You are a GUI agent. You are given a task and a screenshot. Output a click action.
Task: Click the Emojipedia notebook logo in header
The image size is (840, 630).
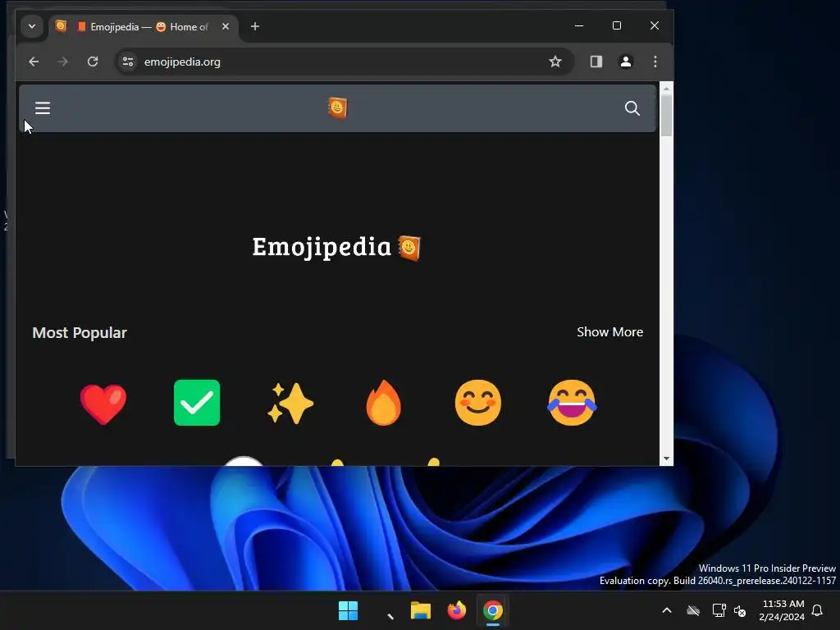point(337,108)
